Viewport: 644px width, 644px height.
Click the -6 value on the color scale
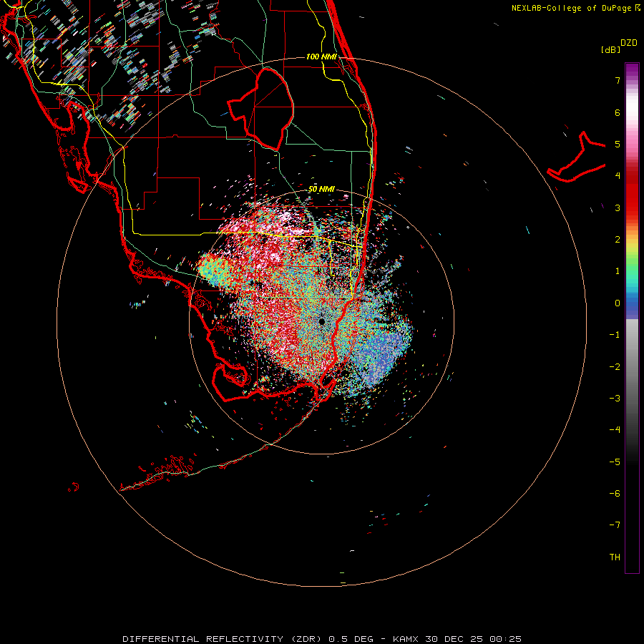[x=615, y=494]
